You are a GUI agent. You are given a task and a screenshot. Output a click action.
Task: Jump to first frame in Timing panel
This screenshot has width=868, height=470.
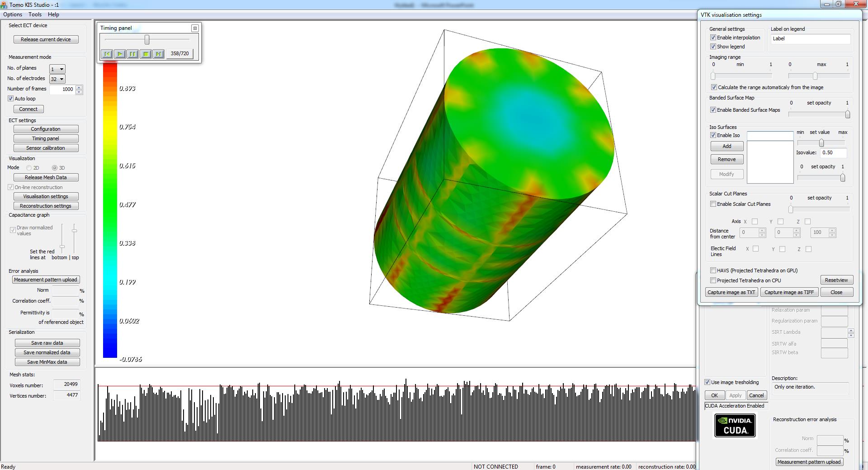pos(107,54)
